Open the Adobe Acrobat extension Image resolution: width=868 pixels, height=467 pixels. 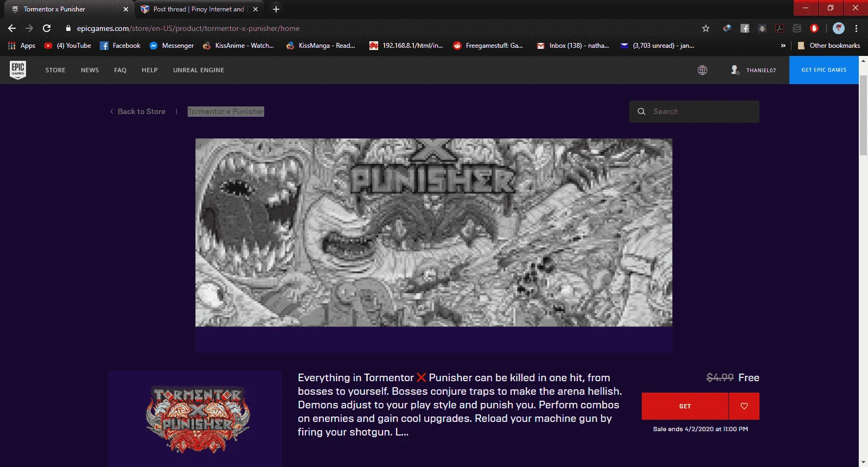tap(780, 28)
